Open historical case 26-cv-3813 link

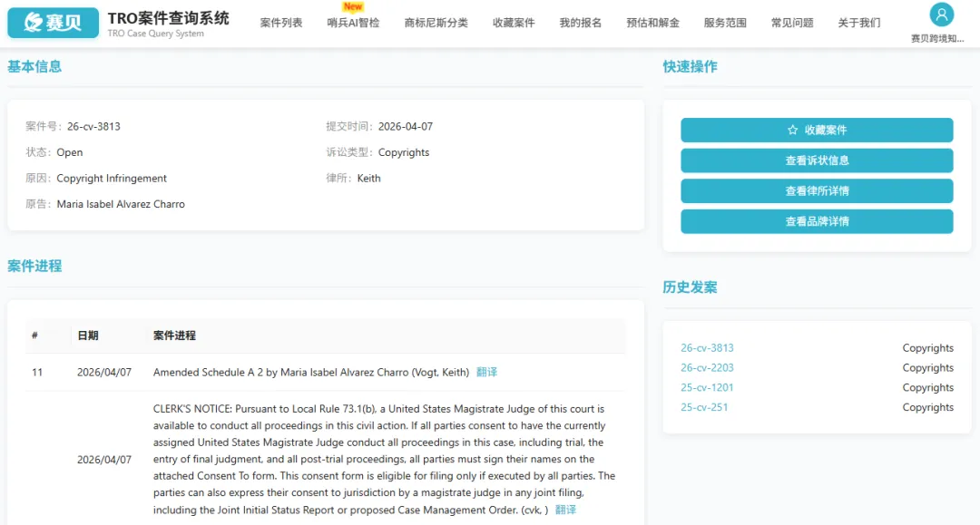coord(707,347)
